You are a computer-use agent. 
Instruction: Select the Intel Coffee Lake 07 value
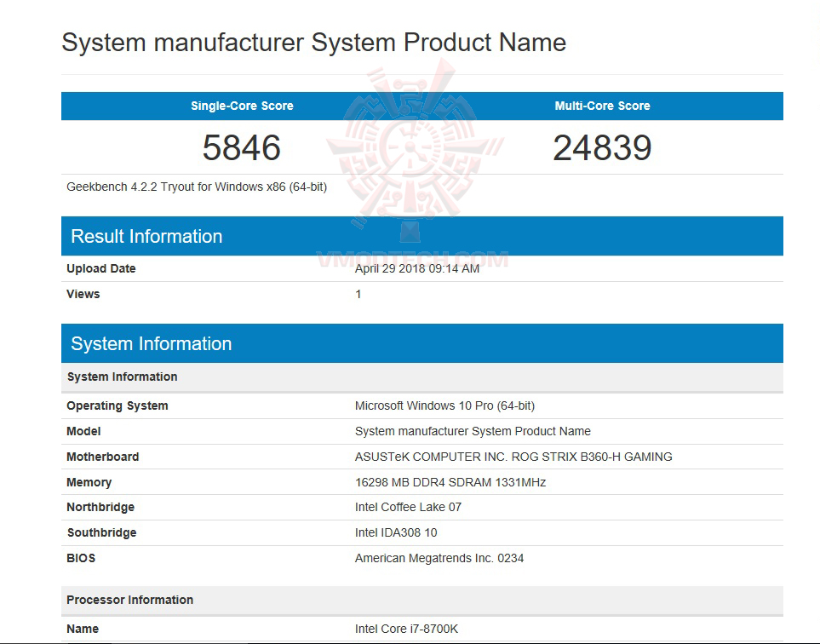pos(408,507)
